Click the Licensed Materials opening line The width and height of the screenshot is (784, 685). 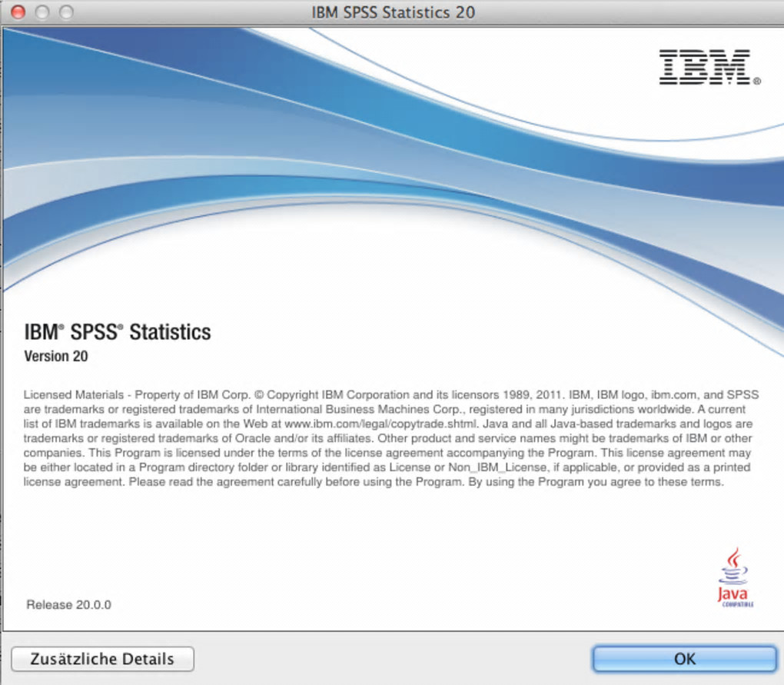[391, 394]
